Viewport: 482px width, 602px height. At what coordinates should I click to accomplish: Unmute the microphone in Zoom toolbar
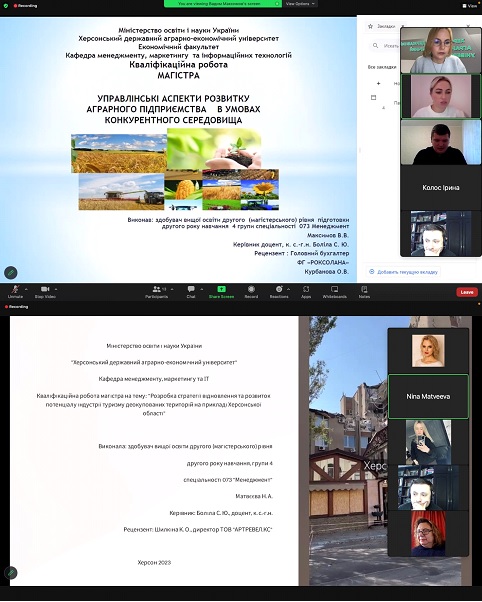15,292
